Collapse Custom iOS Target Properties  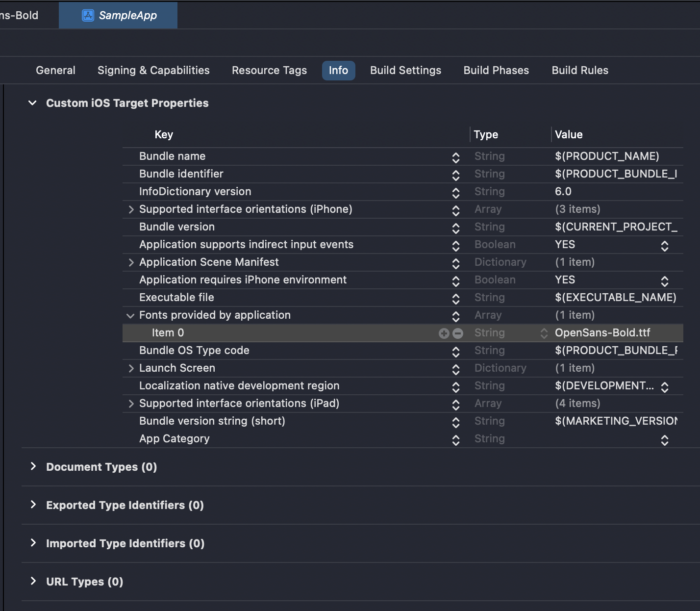[x=32, y=103]
